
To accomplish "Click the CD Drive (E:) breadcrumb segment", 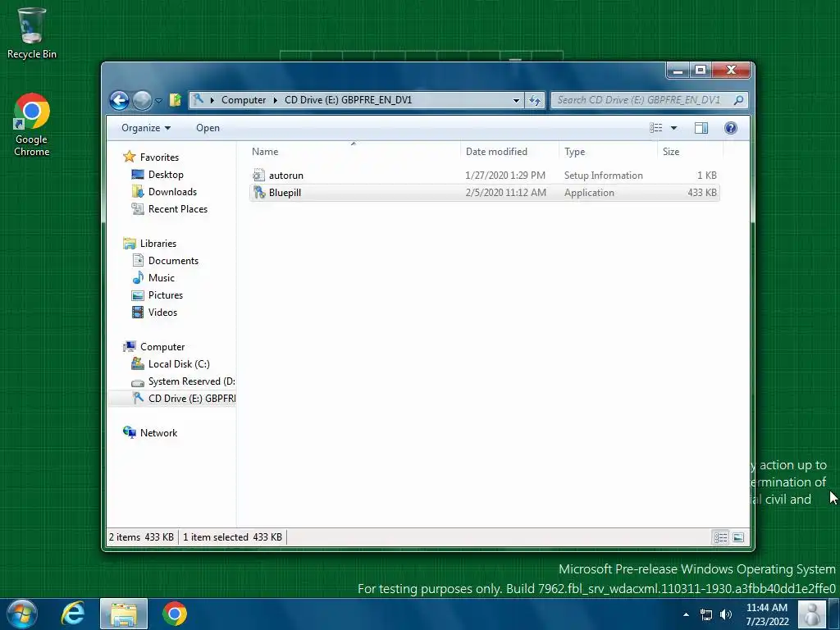I will click(348, 99).
